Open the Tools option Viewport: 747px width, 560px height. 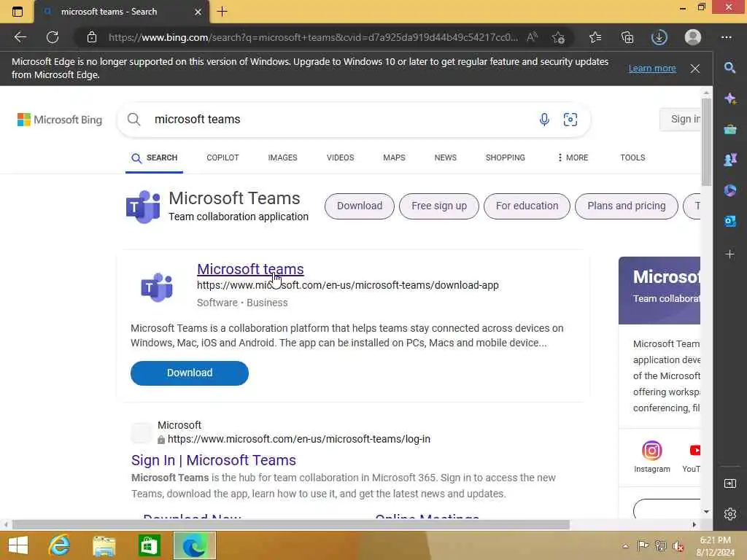[x=632, y=157]
